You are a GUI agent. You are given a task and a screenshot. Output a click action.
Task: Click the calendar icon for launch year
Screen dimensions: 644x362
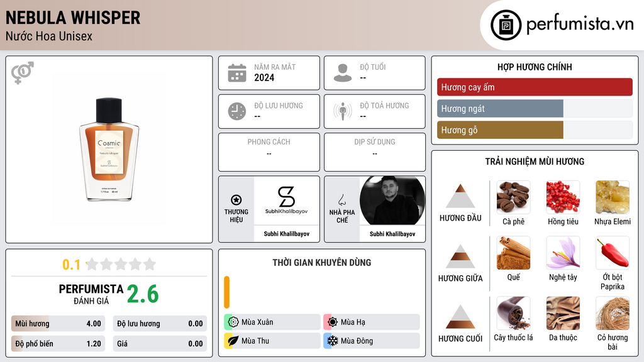[237, 73]
